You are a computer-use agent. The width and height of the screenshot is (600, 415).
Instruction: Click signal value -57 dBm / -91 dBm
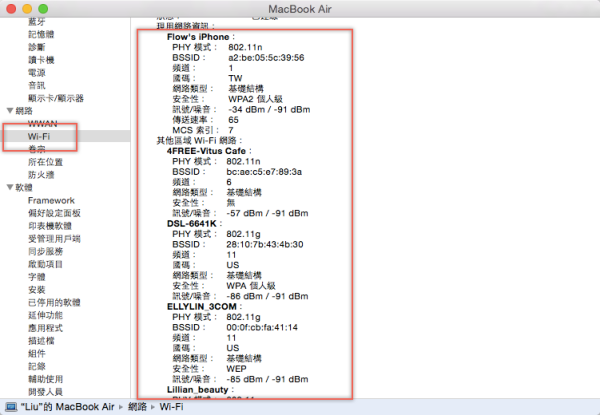pyautogui.click(x=267, y=213)
